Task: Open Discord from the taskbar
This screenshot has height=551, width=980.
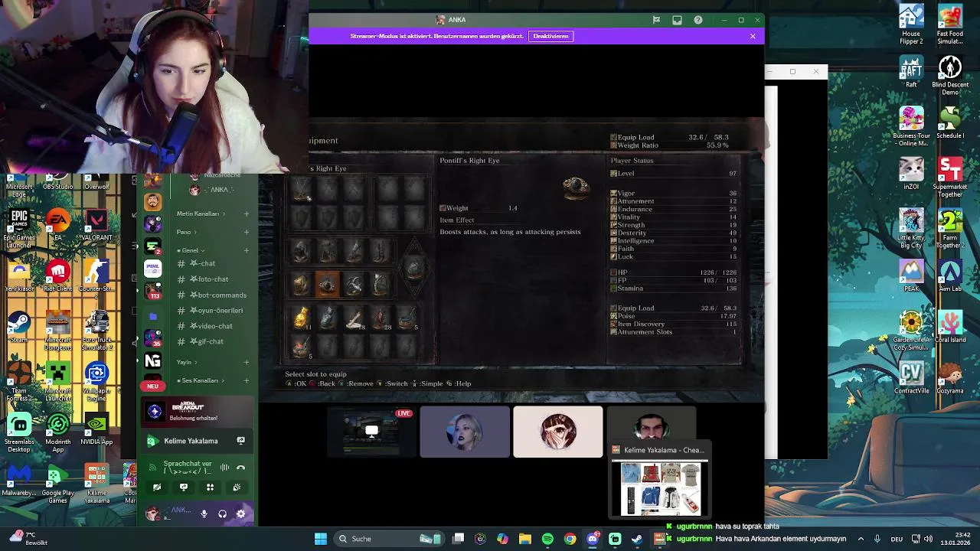Action: [593, 539]
